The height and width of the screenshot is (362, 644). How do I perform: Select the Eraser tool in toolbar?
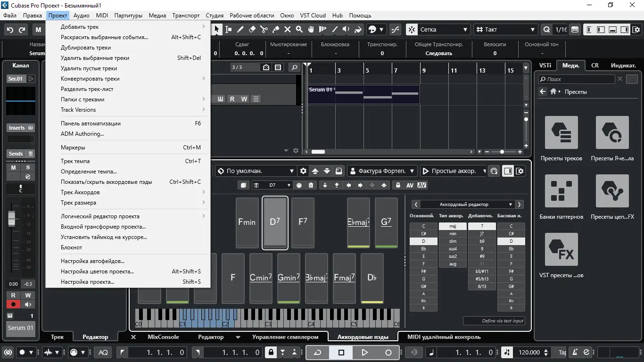tap(252, 29)
